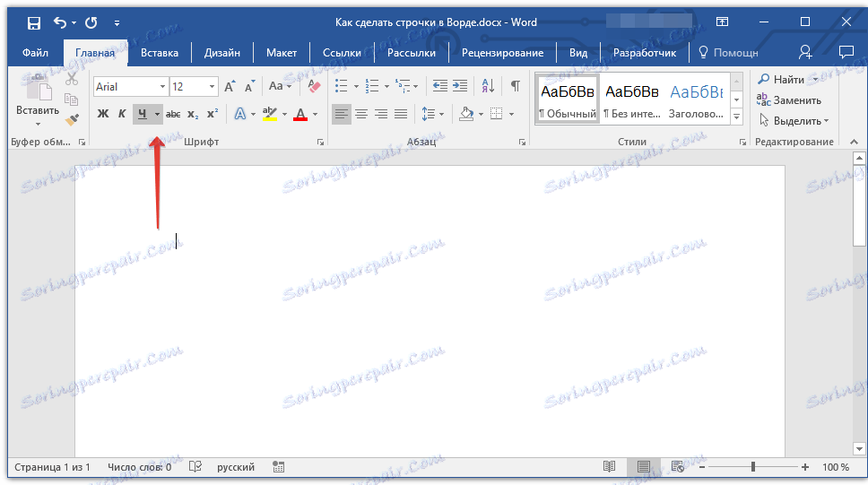
Task: Apply red font color
Action: click(300, 114)
